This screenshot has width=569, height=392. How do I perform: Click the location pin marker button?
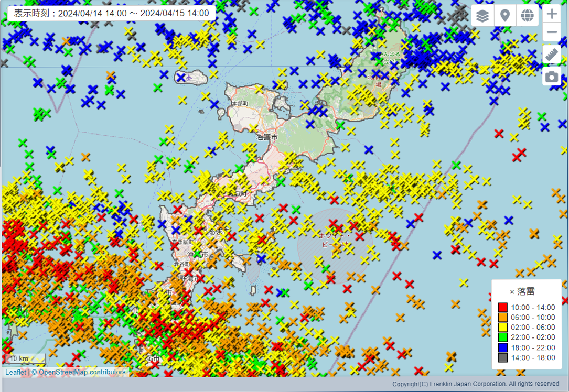click(505, 16)
